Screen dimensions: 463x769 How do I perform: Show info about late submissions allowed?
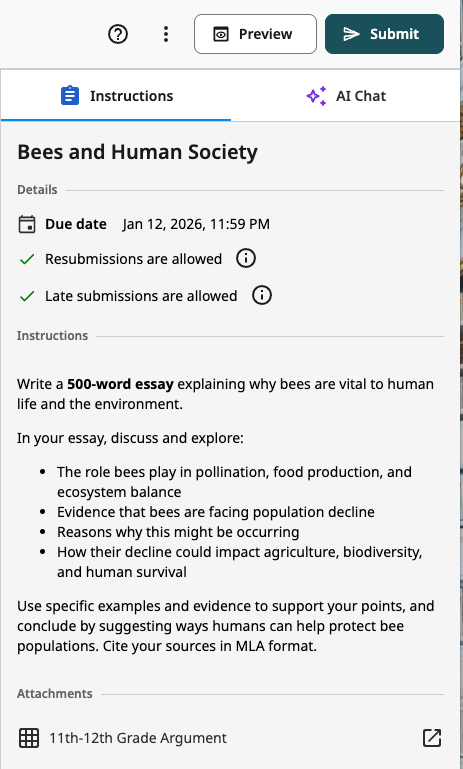click(261, 295)
